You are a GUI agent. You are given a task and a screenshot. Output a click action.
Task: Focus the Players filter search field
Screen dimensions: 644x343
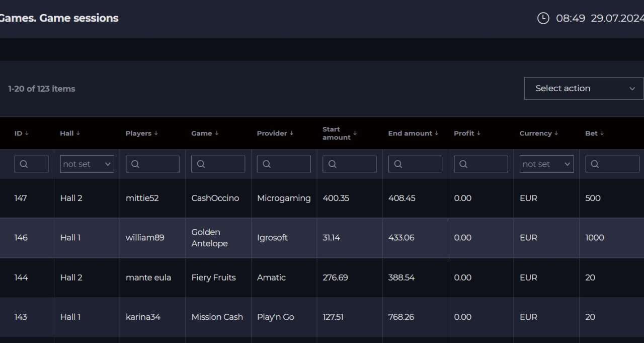(x=152, y=164)
